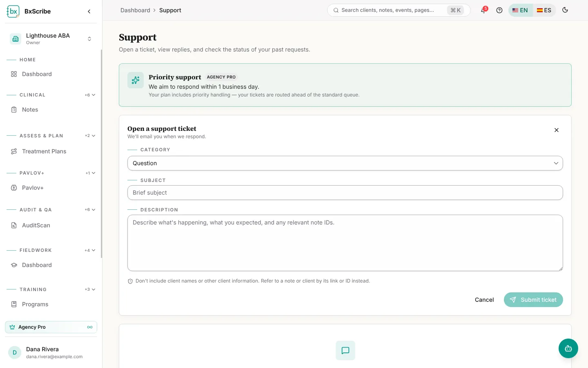Click into the Brief subject field

click(345, 193)
